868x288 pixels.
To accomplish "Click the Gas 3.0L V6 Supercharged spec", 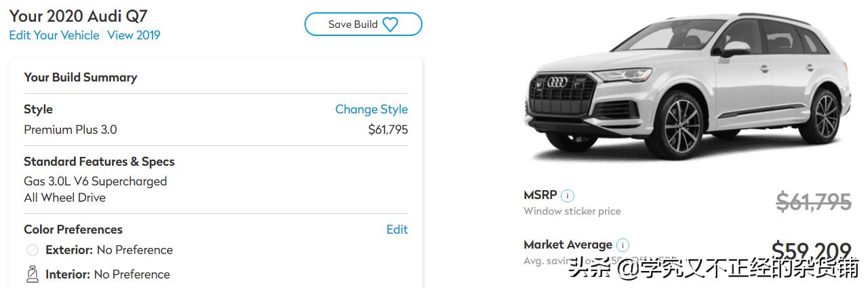I will (95, 181).
